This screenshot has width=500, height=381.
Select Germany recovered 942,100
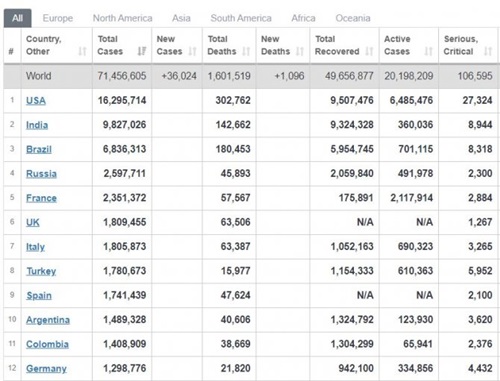coord(356,368)
